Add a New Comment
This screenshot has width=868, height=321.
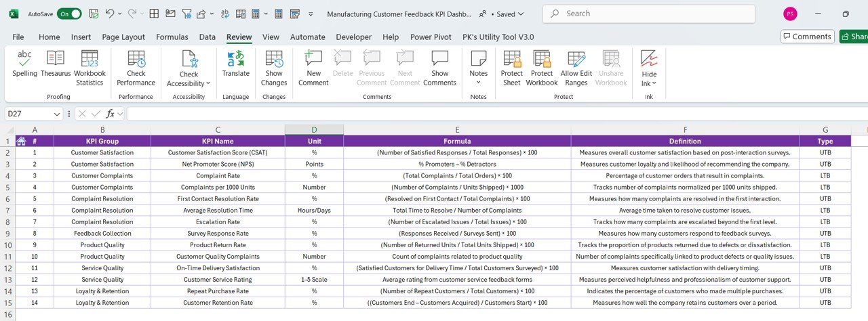click(x=313, y=68)
